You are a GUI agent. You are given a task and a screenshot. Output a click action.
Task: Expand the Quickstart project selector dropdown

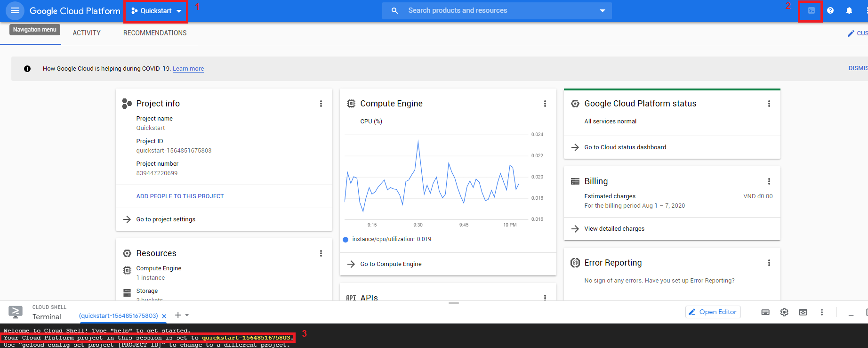tap(156, 11)
